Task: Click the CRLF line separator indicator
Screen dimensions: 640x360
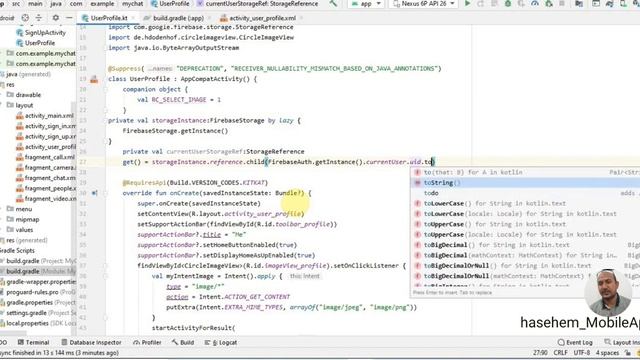Action: click(560, 353)
